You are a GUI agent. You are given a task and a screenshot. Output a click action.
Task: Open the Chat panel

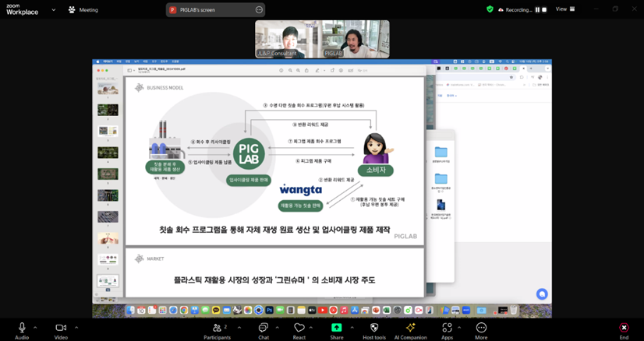[x=264, y=331]
